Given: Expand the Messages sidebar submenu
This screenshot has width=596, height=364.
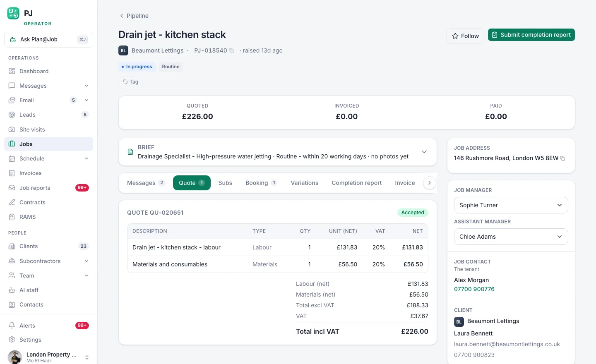Looking at the screenshot, I should (87, 86).
